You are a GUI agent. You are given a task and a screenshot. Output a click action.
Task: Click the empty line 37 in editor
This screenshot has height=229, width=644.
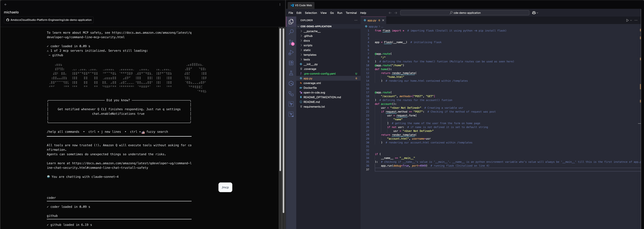[508, 170]
